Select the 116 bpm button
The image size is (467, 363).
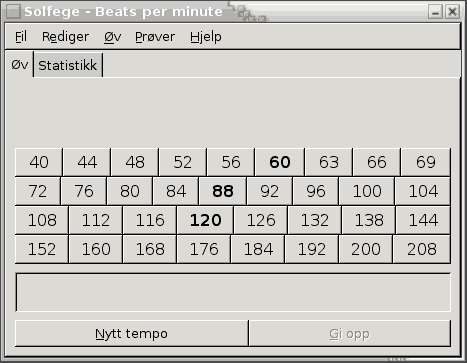pos(150,220)
